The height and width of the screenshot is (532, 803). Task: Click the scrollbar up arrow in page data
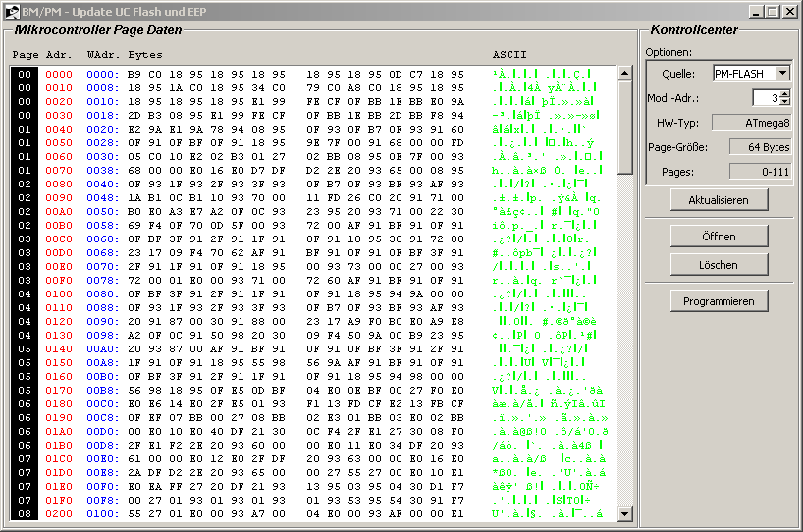tap(624, 74)
